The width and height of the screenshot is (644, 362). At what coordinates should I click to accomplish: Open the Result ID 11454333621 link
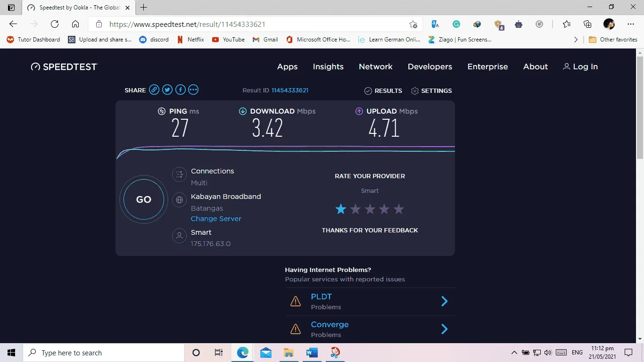290,90
